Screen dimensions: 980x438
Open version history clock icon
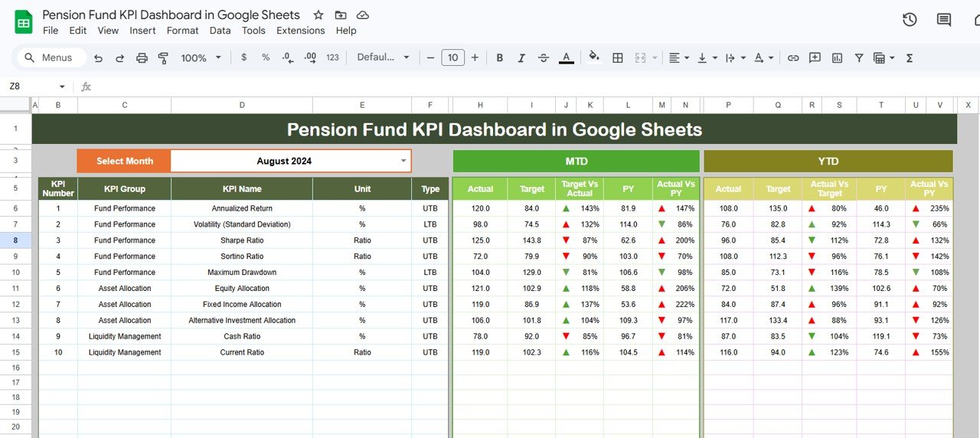[910, 20]
